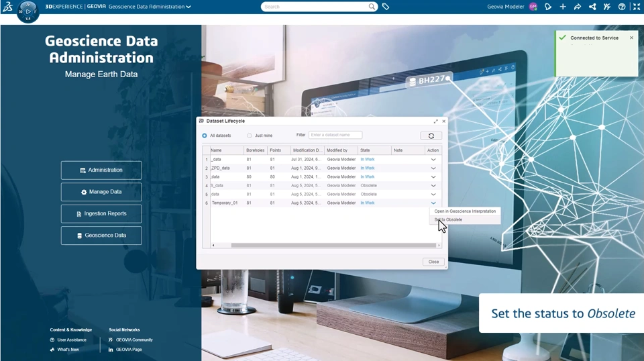Click the scrollbar right arrow
Viewport: 644px width, 361px height.
tap(439, 245)
